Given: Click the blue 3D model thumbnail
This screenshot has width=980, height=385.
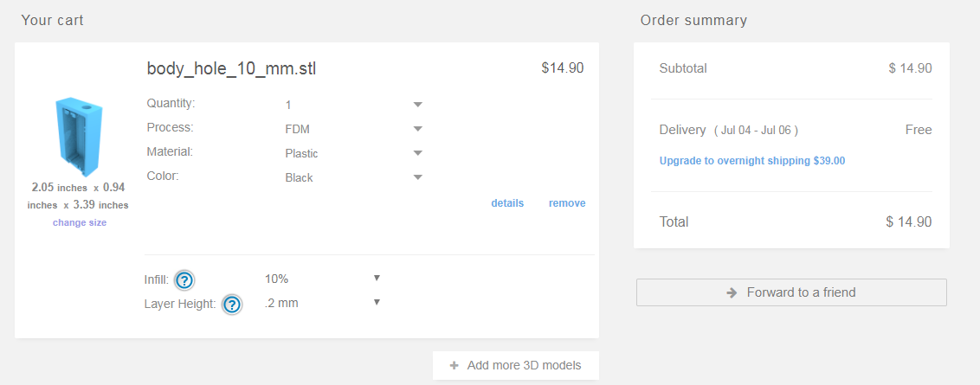Looking at the screenshot, I should pyautogui.click(x=78, y=137).
